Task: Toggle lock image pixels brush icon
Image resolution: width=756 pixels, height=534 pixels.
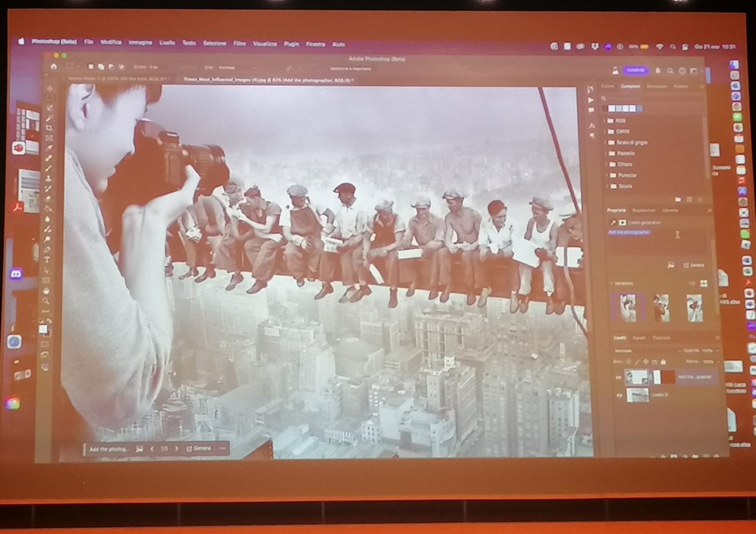Action: (x=637, y=362)
